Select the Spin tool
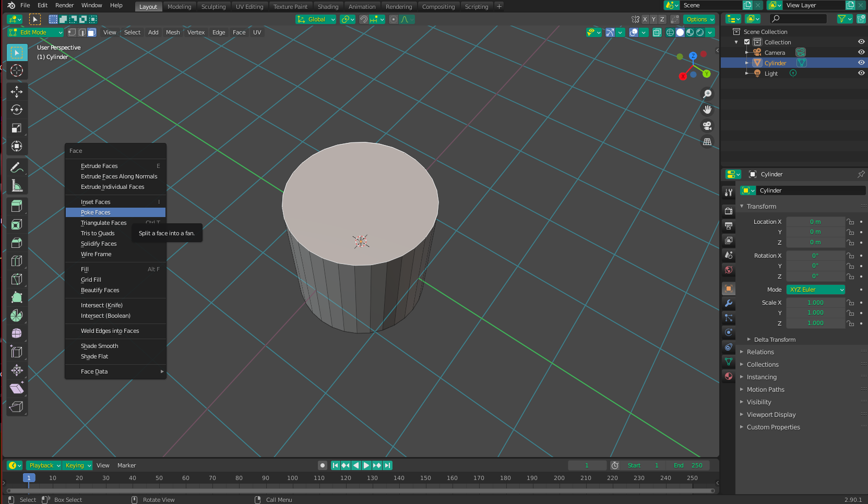This screenshot has height=504, width=868. [x=17, y=316]
